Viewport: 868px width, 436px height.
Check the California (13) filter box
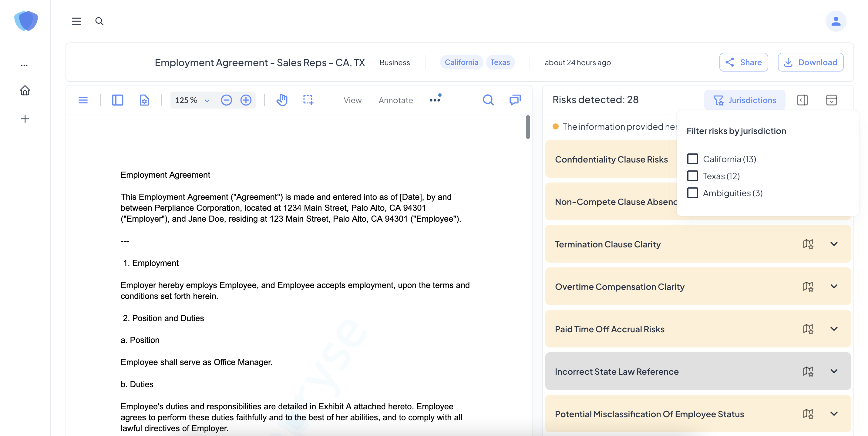(692, 159)
